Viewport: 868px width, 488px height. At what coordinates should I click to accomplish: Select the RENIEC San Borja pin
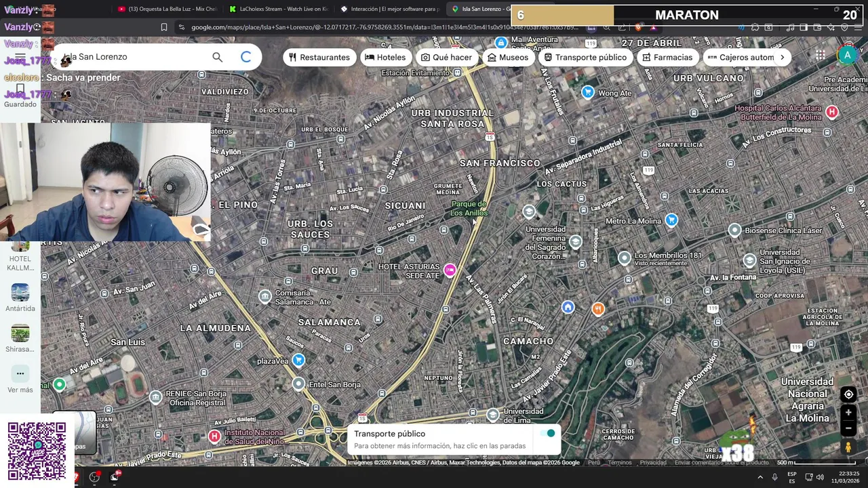[x=156, y=397]
